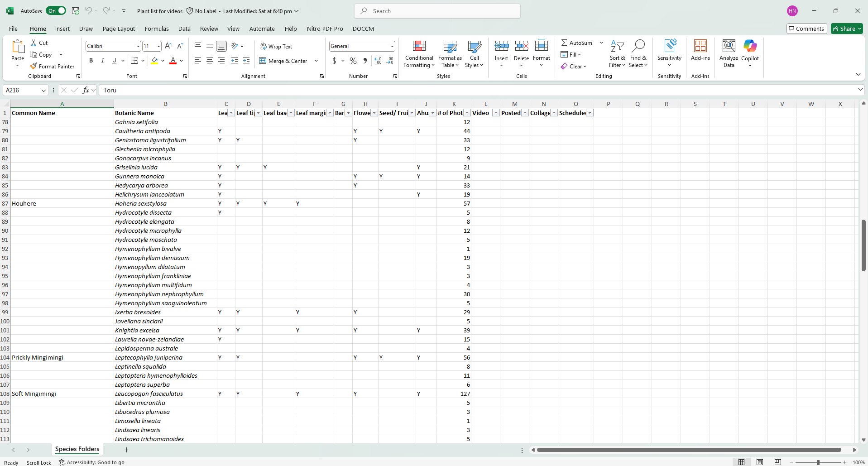This screenshot has width=868, height=466.
Task: Open Conditional Formatting icon
Action: click(x=419, y=46)
